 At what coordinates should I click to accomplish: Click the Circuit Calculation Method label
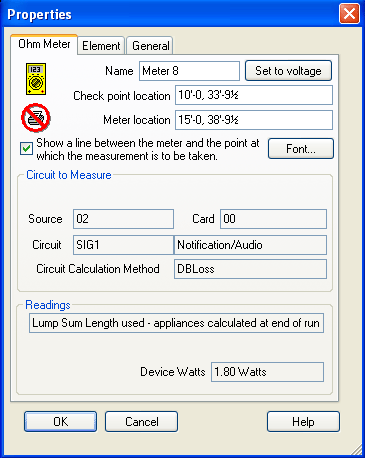(98, 269)
